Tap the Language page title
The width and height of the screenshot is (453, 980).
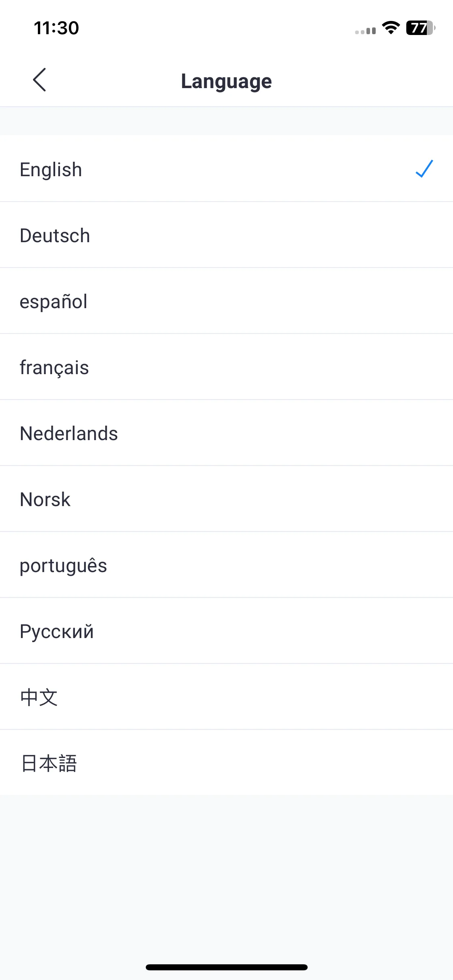[x=226, y=81]
